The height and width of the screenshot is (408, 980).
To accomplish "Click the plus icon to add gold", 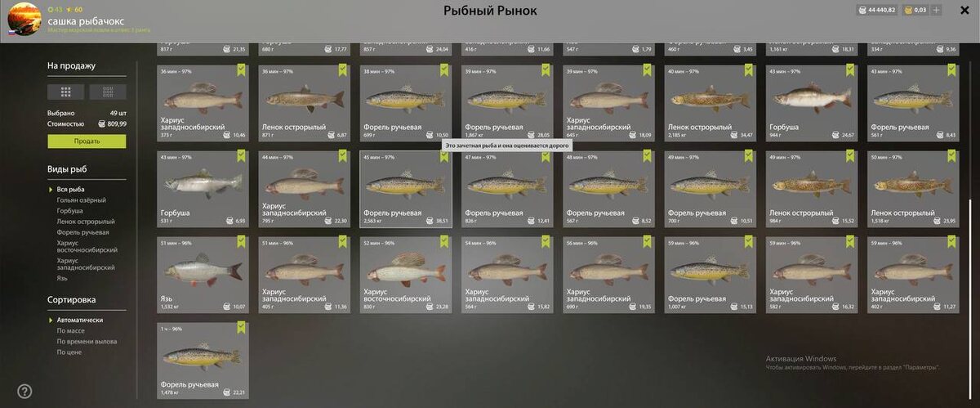I will (x=937, y=11).
